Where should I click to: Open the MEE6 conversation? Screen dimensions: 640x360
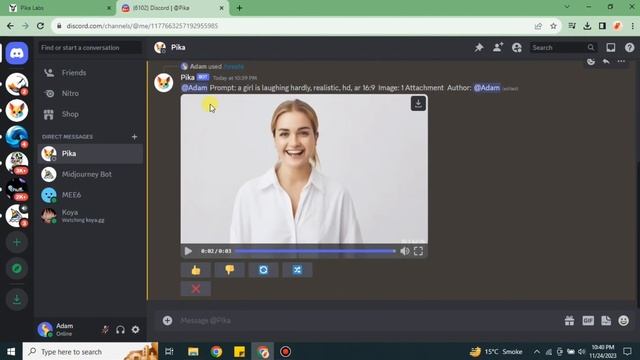coord(90,195)
